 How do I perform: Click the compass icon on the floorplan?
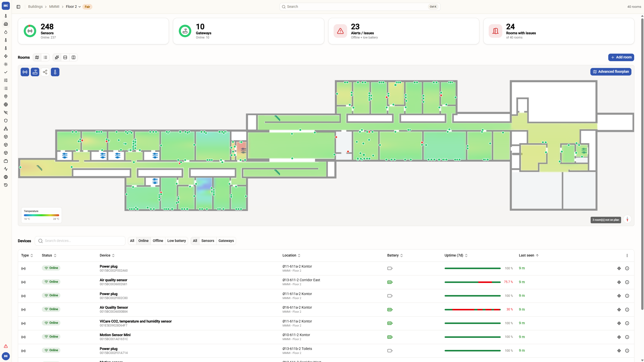[627, 219]
